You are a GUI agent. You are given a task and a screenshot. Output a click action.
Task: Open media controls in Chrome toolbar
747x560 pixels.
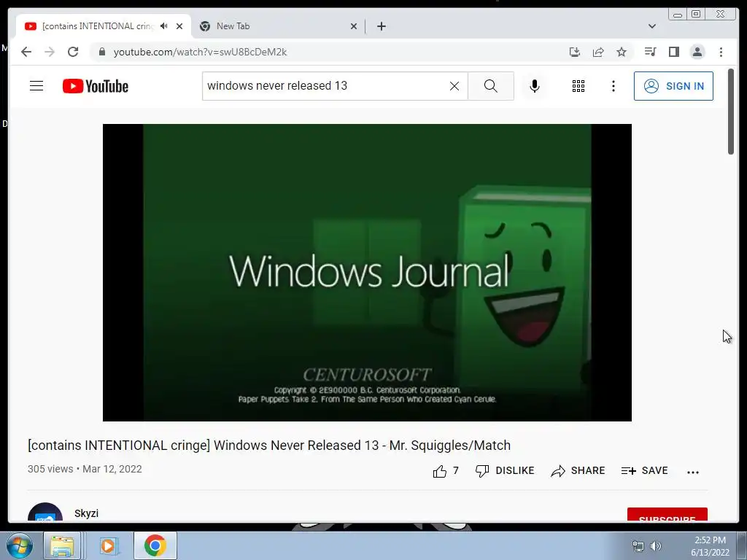pyautogui.click(x=650, y=52)
